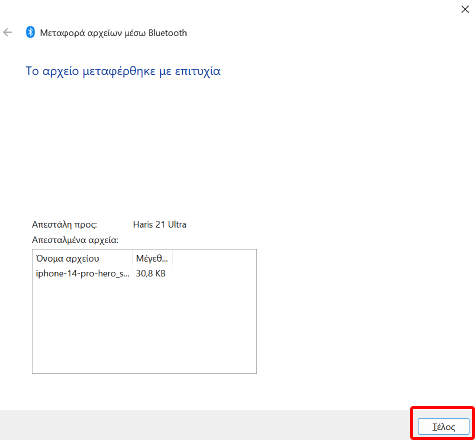
Task: Close the Bluetooth transfer dialog with X
Action: point(465,9)
